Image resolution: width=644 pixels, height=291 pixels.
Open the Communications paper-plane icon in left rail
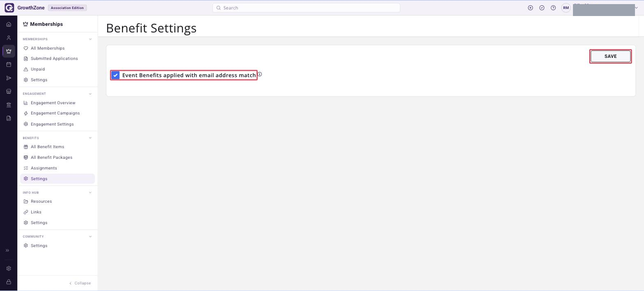[x=9, y=78]
